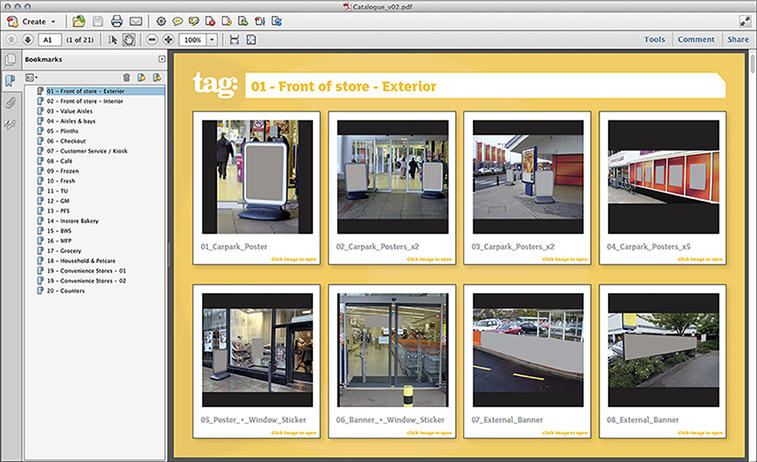Add a sticky note comment

click(x=178, y=21)
